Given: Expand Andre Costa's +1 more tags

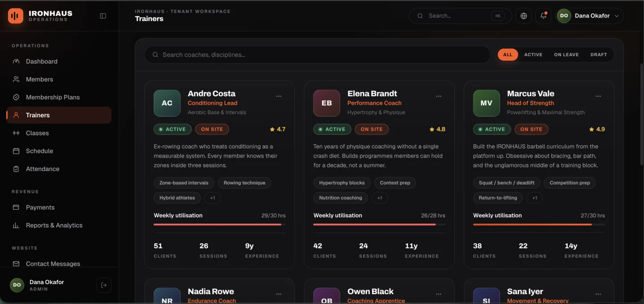Looking at the screenshot, I should click(212, 198).
